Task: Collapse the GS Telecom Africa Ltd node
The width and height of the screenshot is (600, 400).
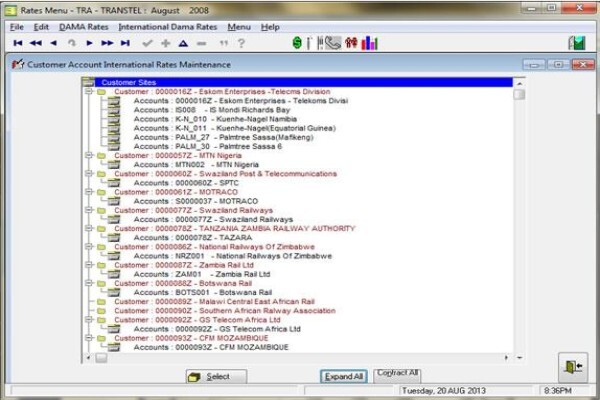Action: (89, 320)
